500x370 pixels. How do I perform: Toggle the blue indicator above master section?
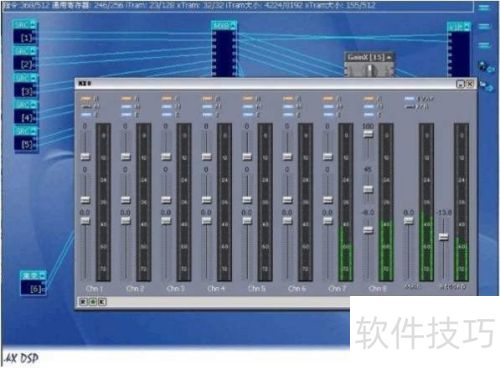point(409,99)
